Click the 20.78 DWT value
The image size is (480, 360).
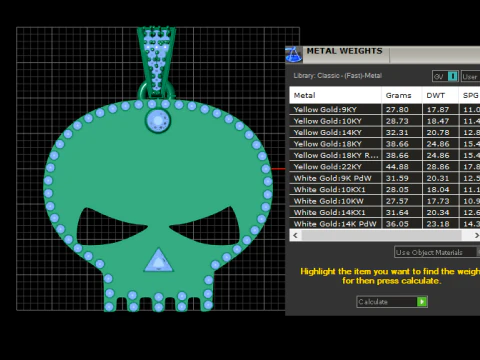tap(438, 132)
